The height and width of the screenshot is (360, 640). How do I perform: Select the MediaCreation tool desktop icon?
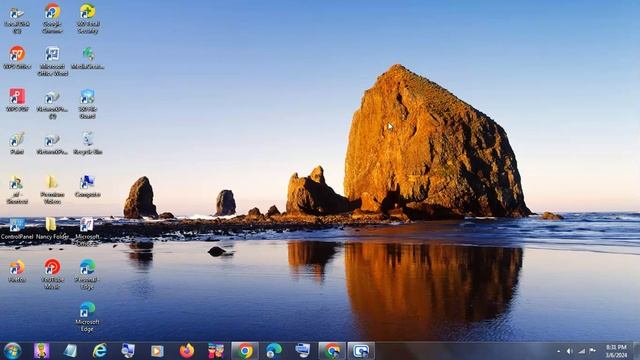tap(88, 58)
